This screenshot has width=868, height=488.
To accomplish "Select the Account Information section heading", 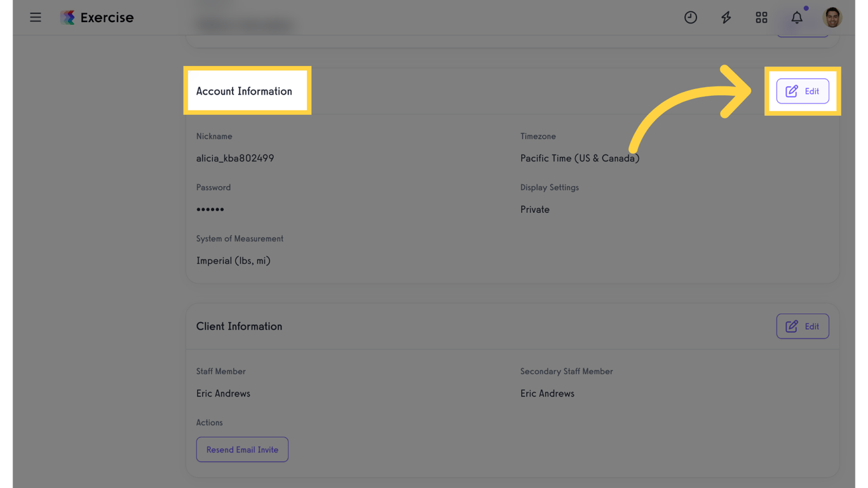I will (x=244, y=91).
